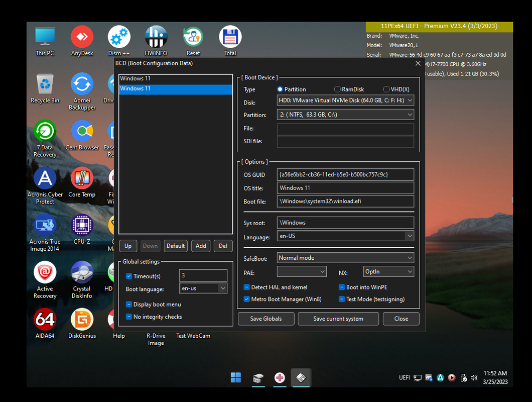Select first Windows 11 boot entry
Screen dimensions: 532x402
coord(176,79)
